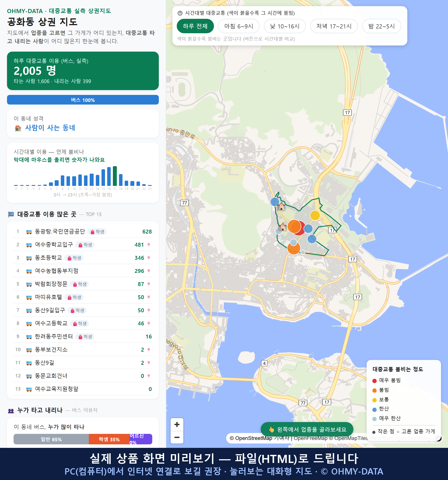This screenshot has height=480, width=448.
Task: Click the clock icon beside 시간대별 대중교통
Action: 180,13
